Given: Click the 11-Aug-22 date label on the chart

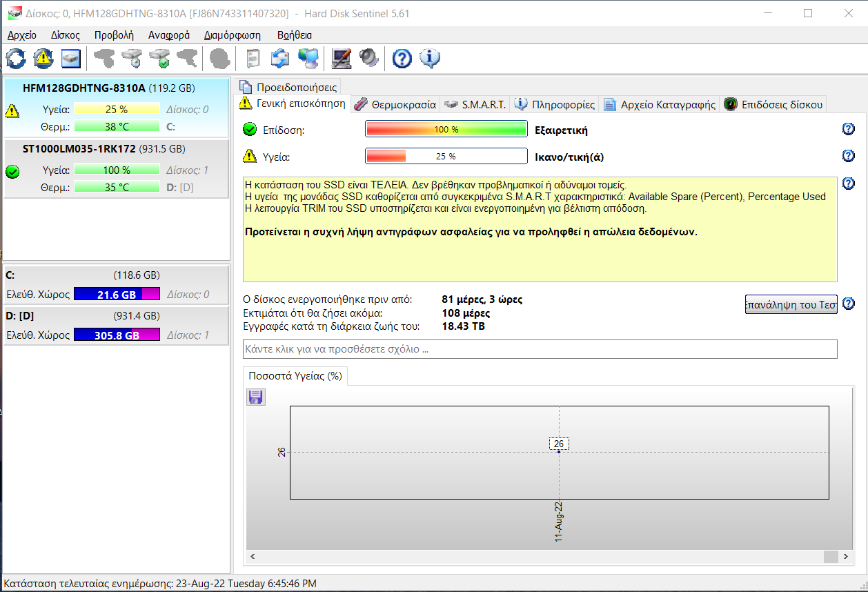Looking at the screenshot, I should (x=559, y=522).
